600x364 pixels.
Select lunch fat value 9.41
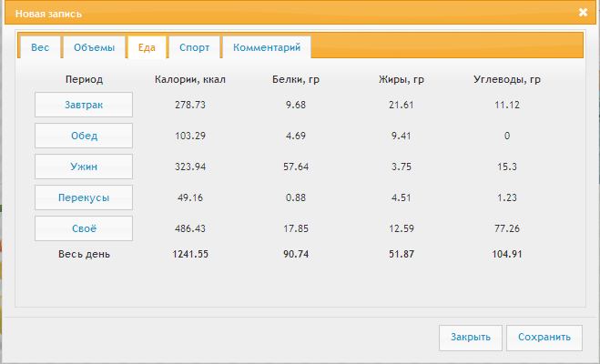click(x=402, y=136)
